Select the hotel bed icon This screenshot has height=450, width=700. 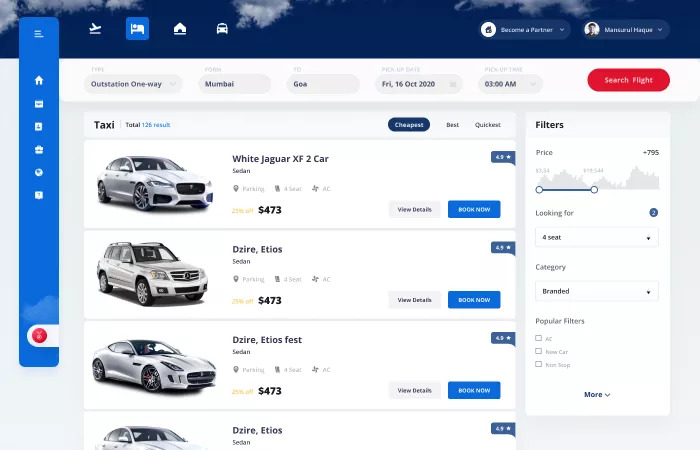(137, 29)
